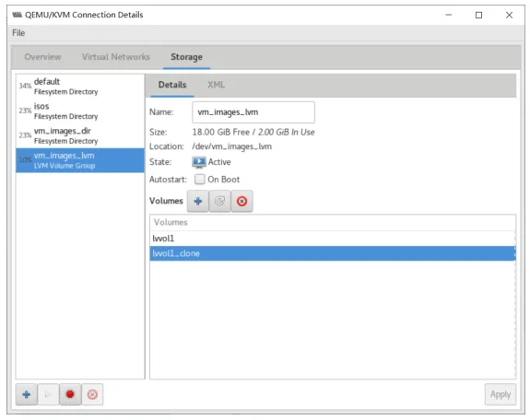530x420 pixels.
Task: Select the isos storage pool
Action: (x=80, y=111)
